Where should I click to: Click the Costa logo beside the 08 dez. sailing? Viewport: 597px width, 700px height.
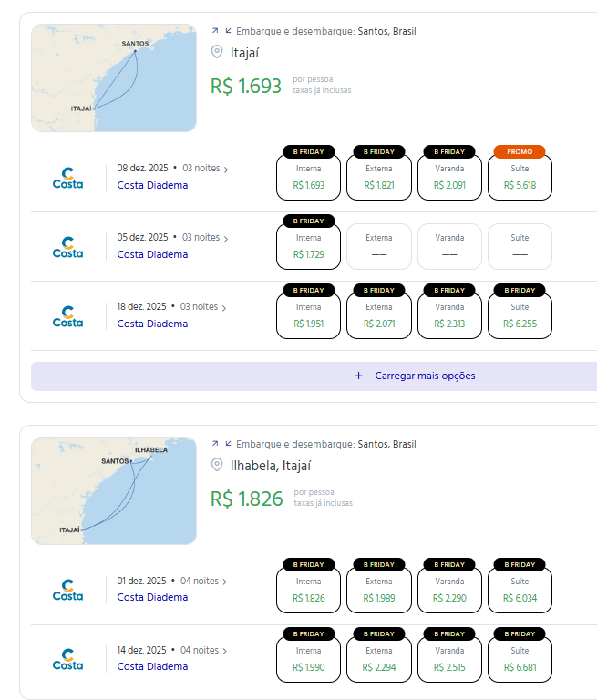point(67,178)
